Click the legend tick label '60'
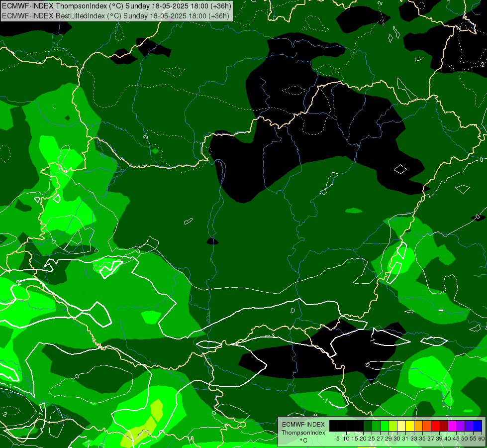This screenshot has height=448, width=487. click(482, 439)
